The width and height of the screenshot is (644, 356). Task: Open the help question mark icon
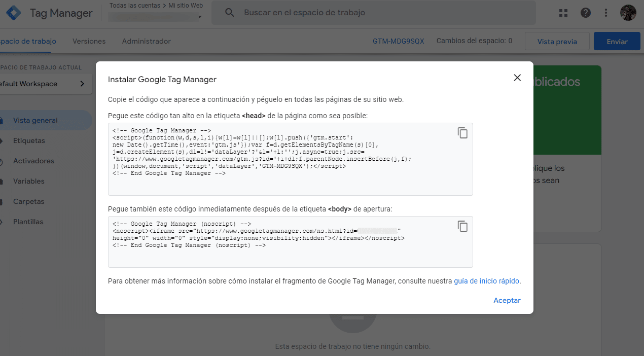coord(586,13)
